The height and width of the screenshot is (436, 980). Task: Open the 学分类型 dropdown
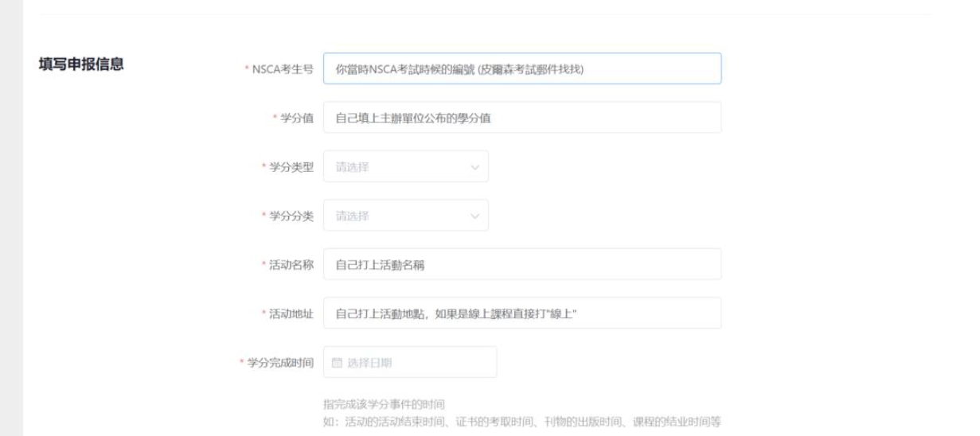pos(406,166)
